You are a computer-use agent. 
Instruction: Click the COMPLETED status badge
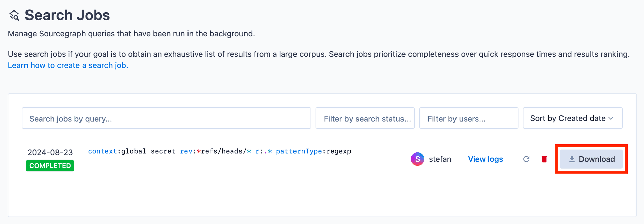(x=50, y=166)
